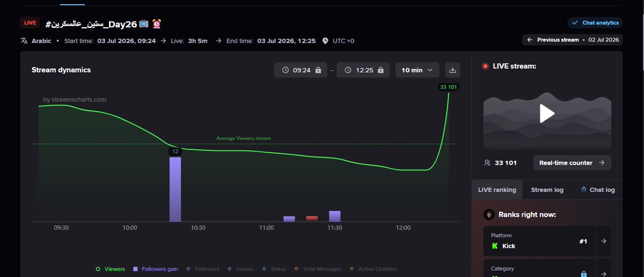Toggle the Status series in legend
Image resolution: width=644 pixels, height=277 pixels.
(x=274, y=269)
